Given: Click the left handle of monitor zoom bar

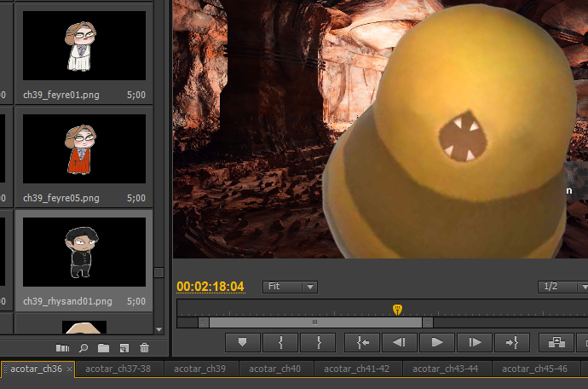Looking at the screenshot, I should [x=204, y=322].
